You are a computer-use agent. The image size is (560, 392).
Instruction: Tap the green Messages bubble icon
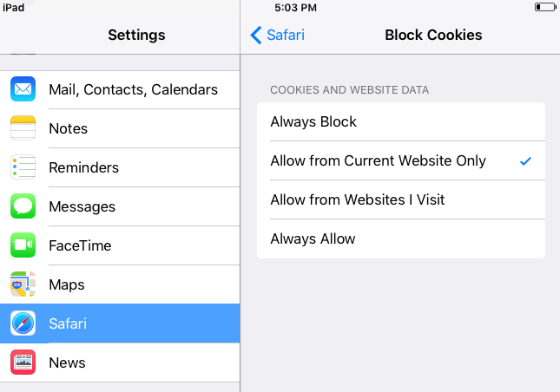click(x=23, y=206)
